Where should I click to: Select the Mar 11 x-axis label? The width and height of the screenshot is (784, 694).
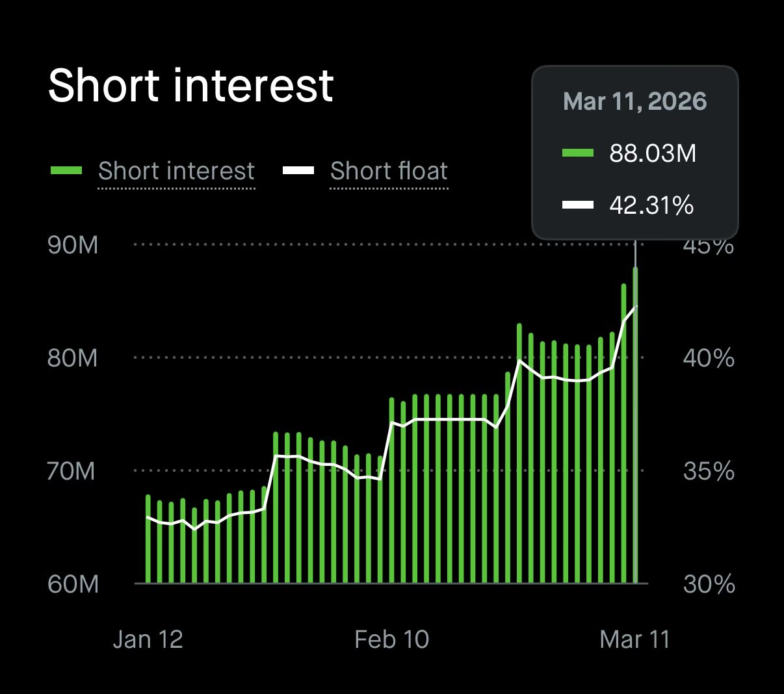point(634,639)
